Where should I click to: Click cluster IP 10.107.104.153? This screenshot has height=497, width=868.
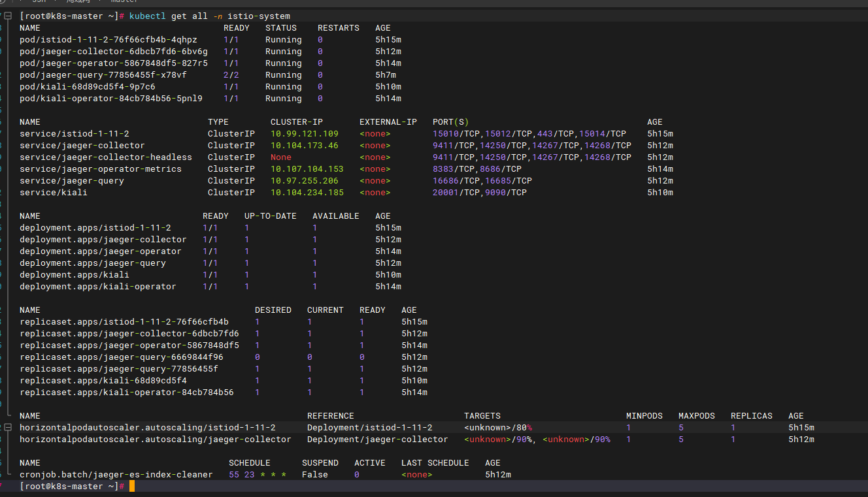pyautogui.click(x=307, y=168)
